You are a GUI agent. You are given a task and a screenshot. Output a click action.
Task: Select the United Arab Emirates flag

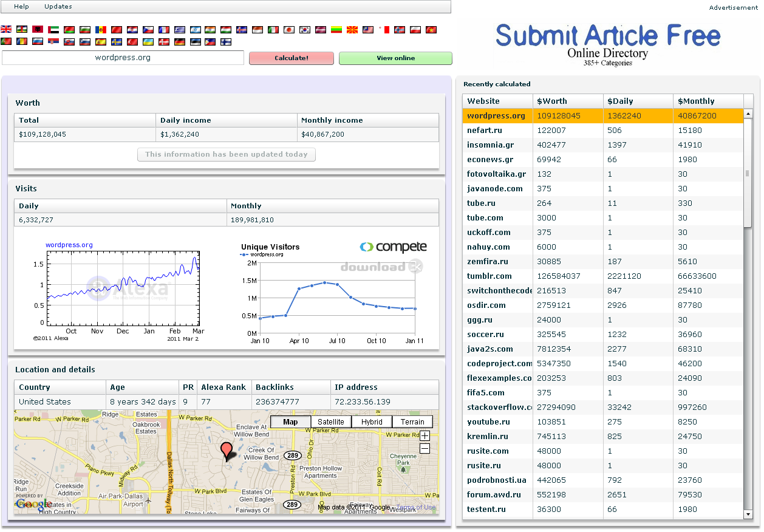(53, 29)
